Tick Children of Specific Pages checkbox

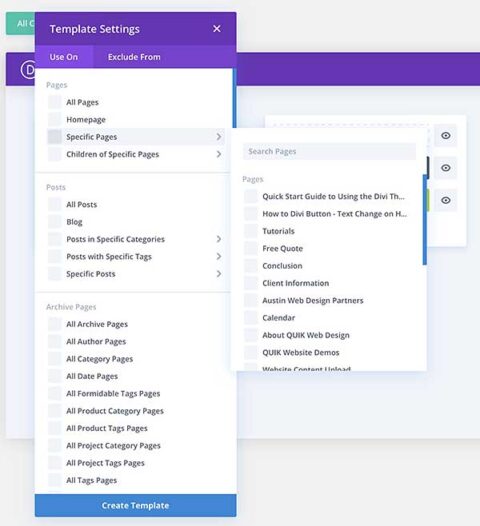pyautogui.click(x=54, y=154)
